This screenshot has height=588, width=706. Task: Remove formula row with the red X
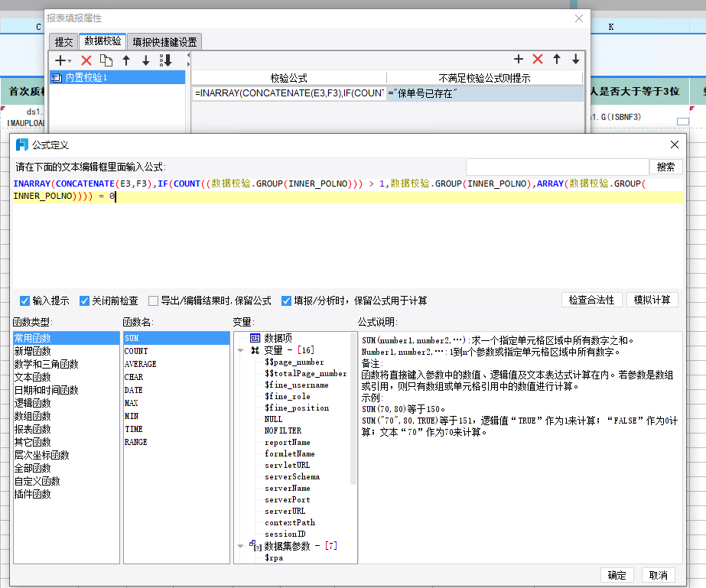pos(537,59)
